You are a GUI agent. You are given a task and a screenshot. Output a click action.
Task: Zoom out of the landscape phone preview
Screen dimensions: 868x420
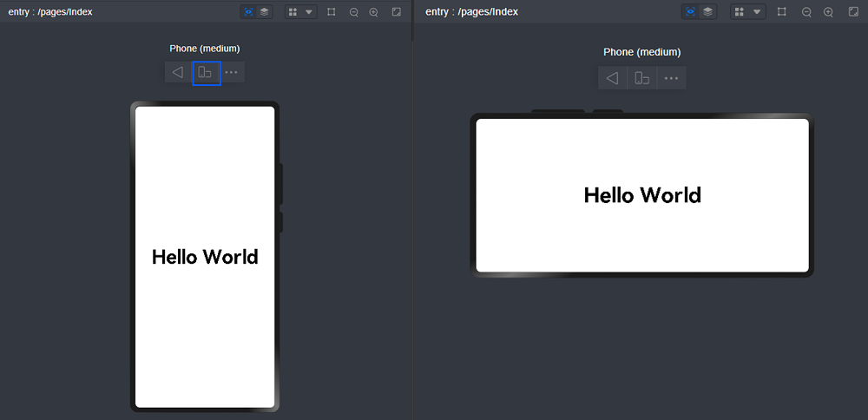click(807, 12)
